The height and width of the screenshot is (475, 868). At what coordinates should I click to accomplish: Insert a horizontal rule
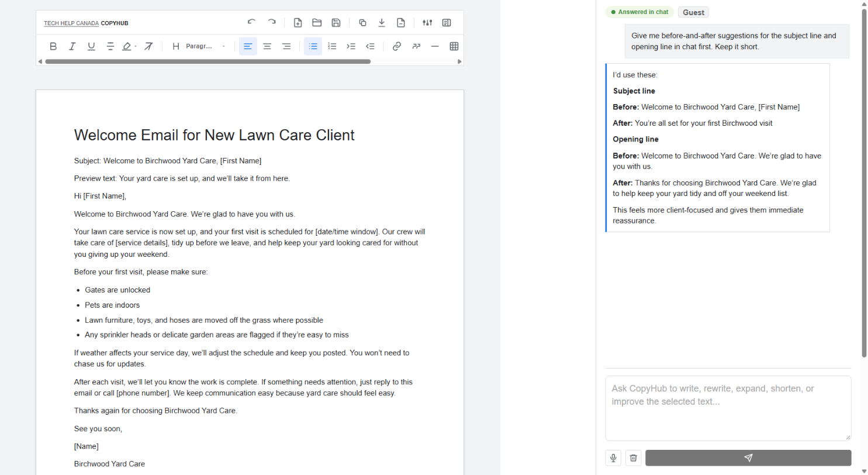tap(435, 46)
